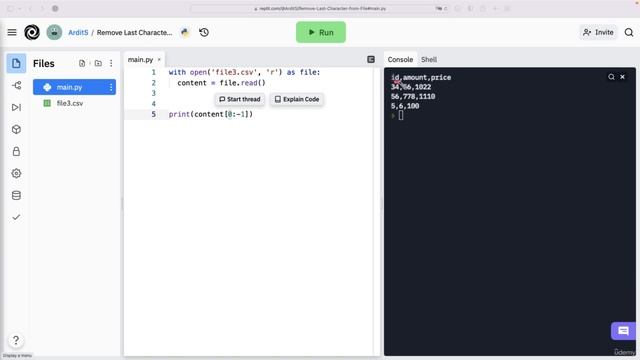The width and height of the screenshot is (640, 360).
Task: Click line number 1 in gutter
Action: pyautogui.click(x=153, y=72)
